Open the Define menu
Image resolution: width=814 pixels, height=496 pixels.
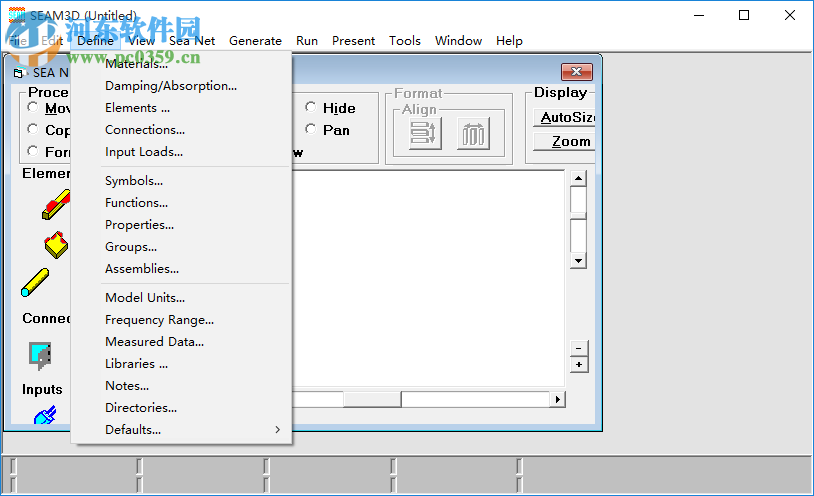[x=96, y=41]
